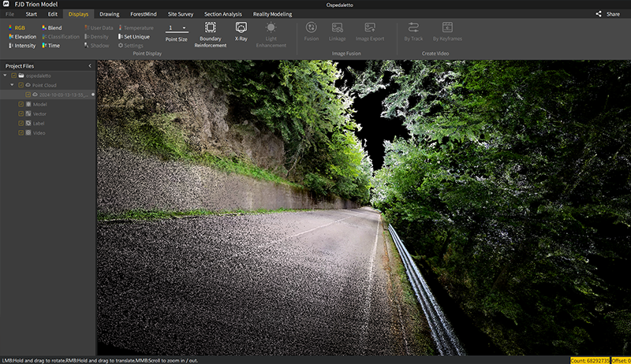Create video By Track
631x364 pixels.
(413, 28)
